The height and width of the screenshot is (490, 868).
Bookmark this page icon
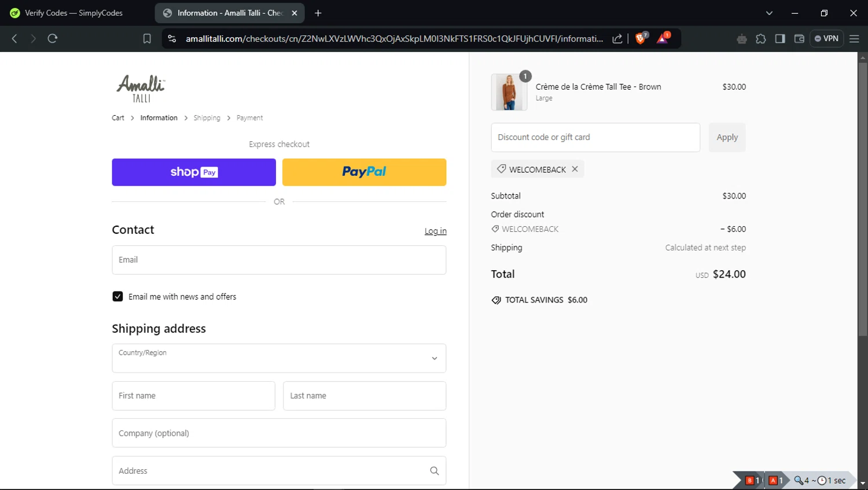point(147,39)
